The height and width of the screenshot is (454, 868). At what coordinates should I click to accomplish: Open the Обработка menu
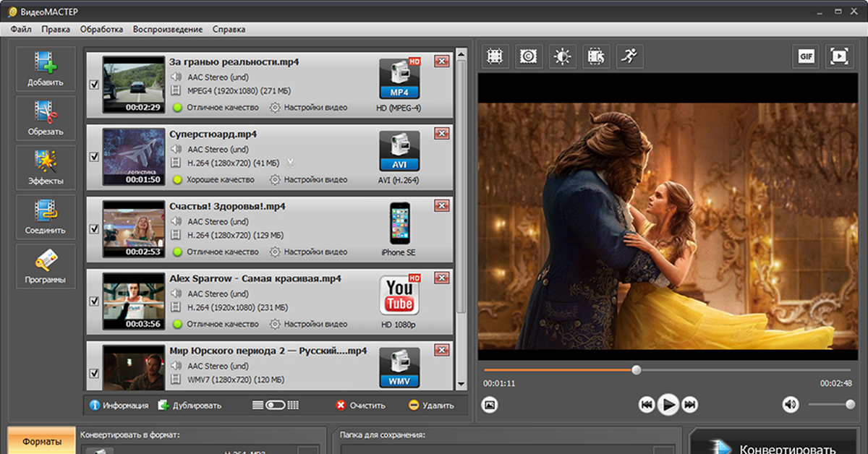tap(101, 30)
